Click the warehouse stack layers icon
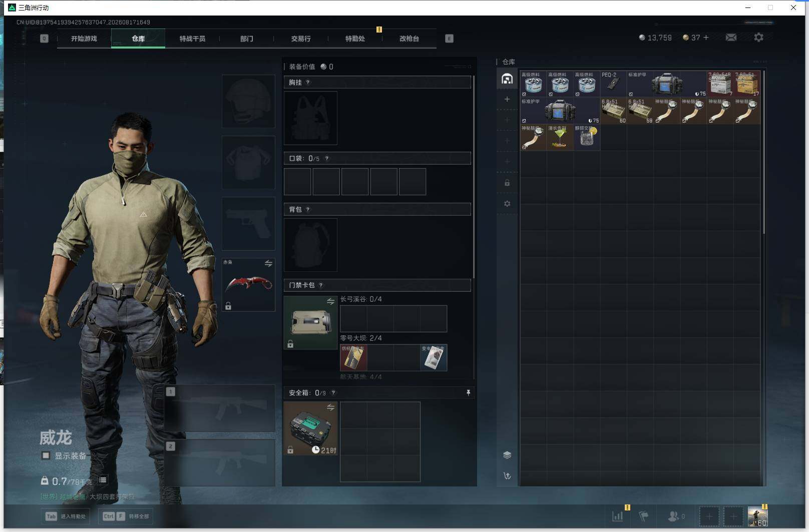This screenshot has width=809, height=532. click(507, 455)
